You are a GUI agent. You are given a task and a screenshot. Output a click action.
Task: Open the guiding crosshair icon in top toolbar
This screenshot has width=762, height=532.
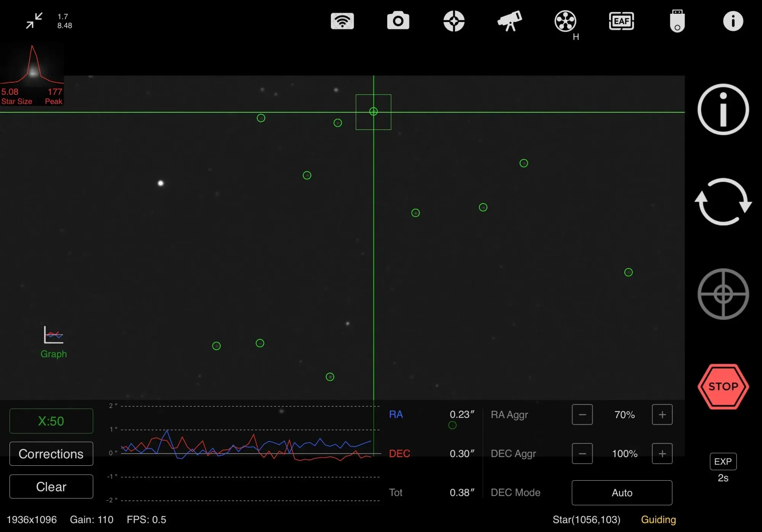pos(454,21)
